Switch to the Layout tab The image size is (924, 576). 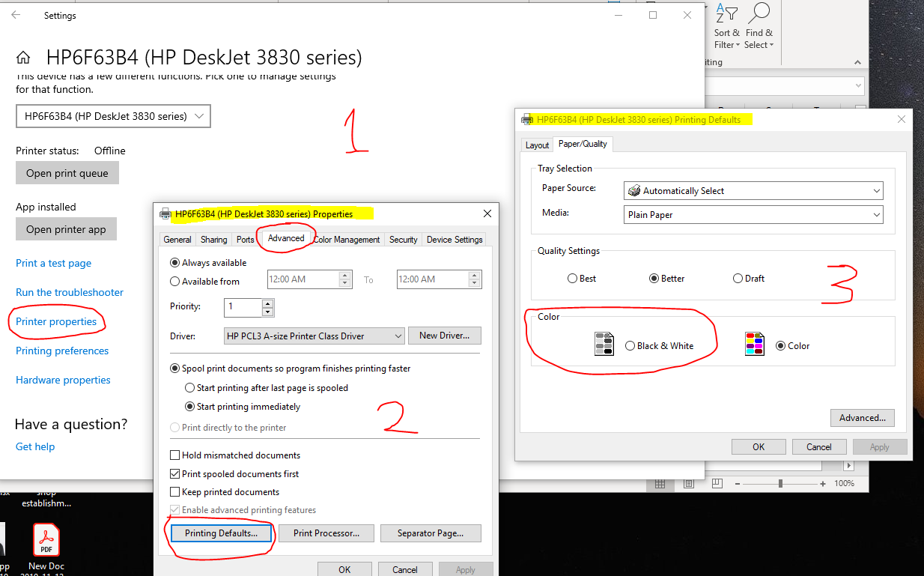(x=538, y=145)
